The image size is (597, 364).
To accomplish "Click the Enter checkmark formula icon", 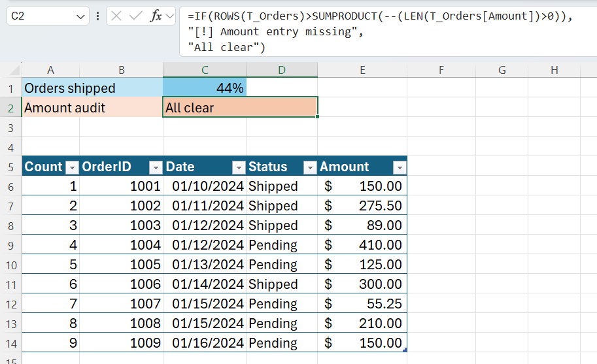I will 135,16.
